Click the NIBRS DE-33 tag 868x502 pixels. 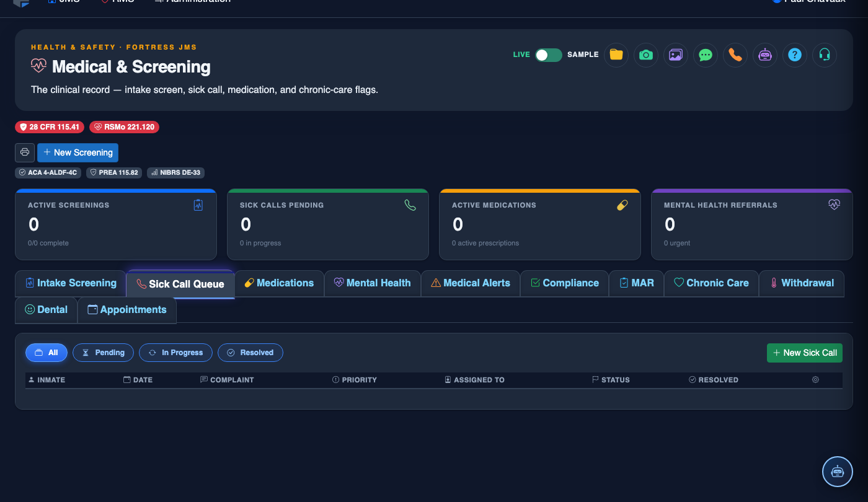175,172
